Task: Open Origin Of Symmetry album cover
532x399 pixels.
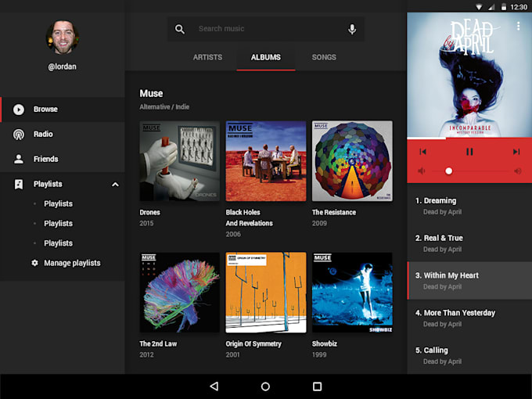Action: [266, 293]
